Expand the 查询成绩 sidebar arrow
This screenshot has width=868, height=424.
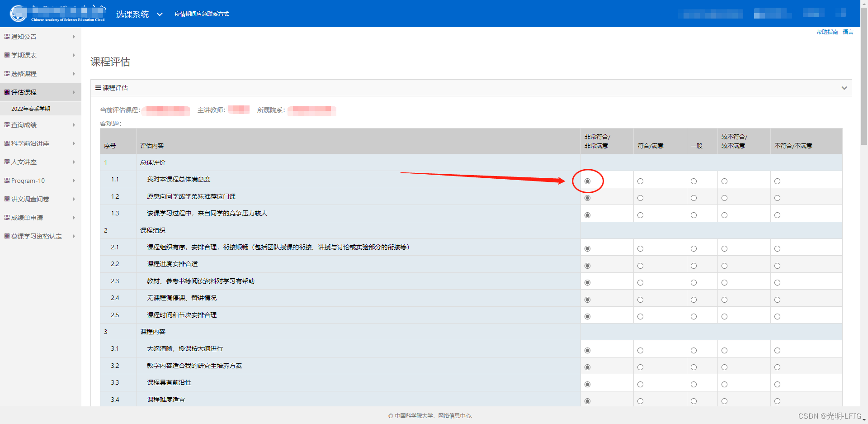74,125
